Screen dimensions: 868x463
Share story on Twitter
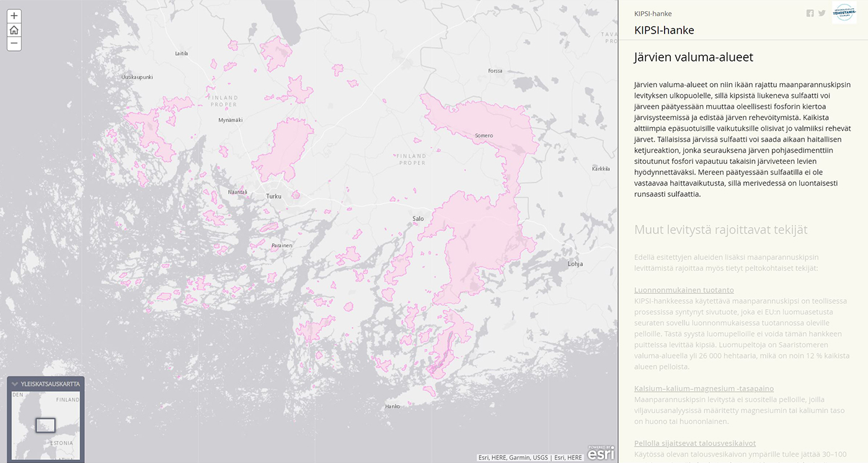click(821, 14)
